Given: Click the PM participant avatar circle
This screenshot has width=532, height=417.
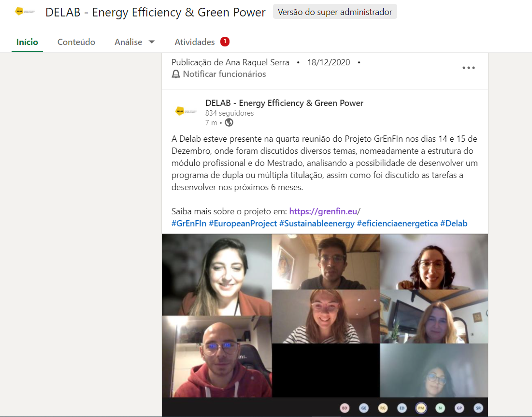Looking at the screenshot, I should tap(421, 408).
